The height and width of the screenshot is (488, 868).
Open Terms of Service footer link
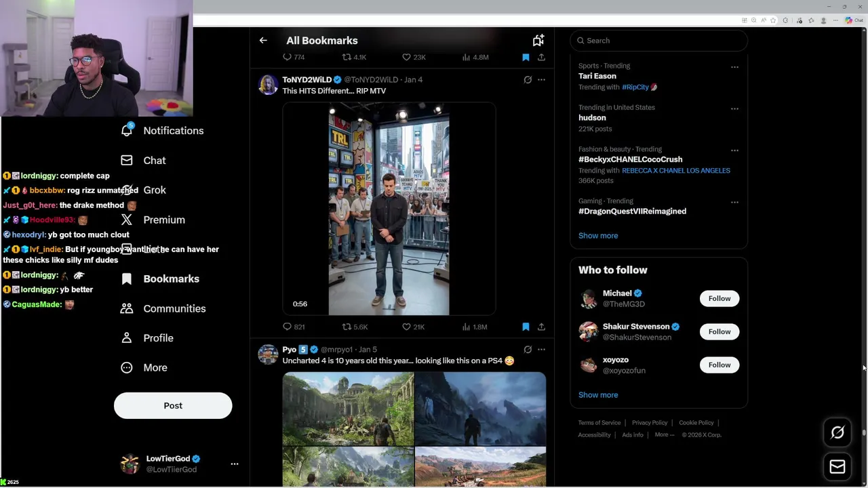click(x=599, y=423)
